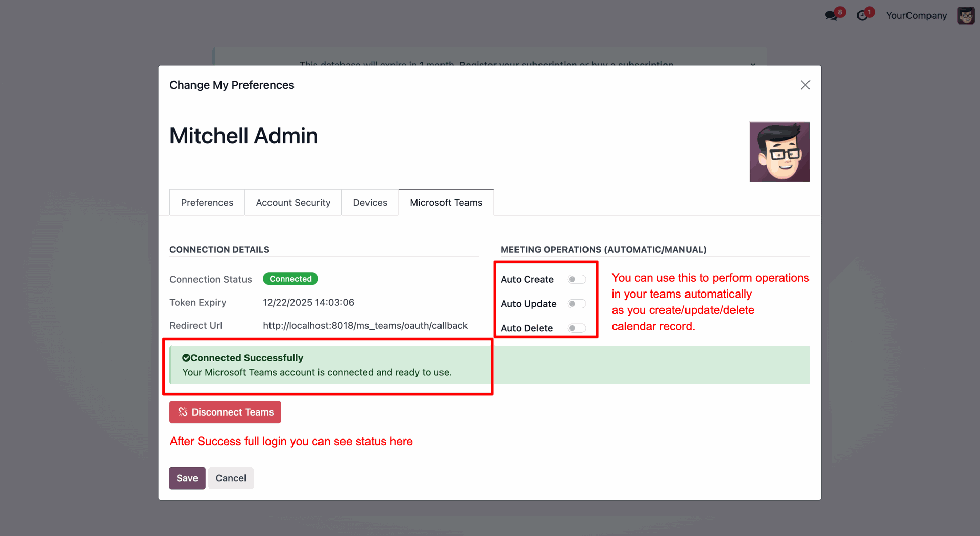The width and height of the screenshot is (980, 536).
Task: Enable the Auto Create toggle
Action: click(x=577, y=279)
